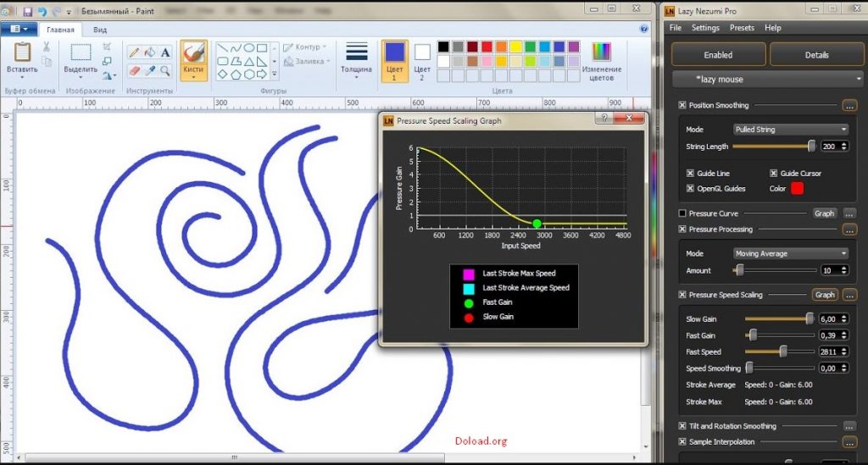Toggle Tilt and Rotation Smoothing checkbox
868x465 pixels.
coord(682,426)
